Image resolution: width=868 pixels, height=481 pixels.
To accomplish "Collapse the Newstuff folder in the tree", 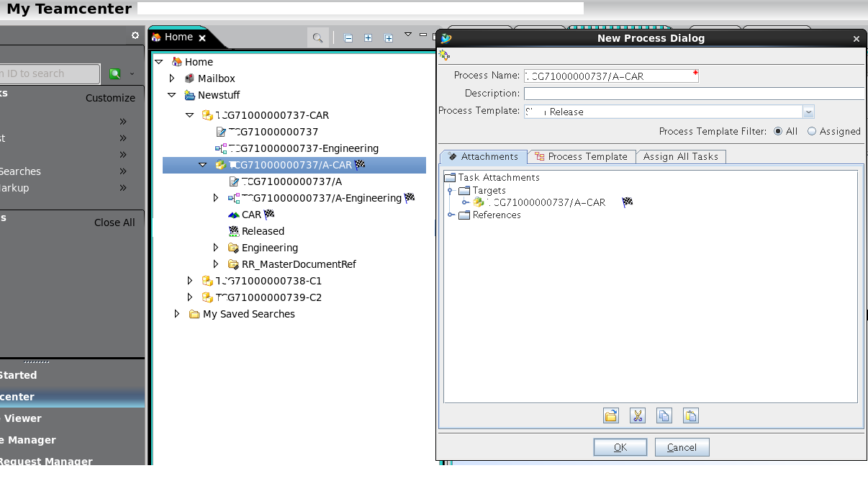I will (x=172, y=94).
